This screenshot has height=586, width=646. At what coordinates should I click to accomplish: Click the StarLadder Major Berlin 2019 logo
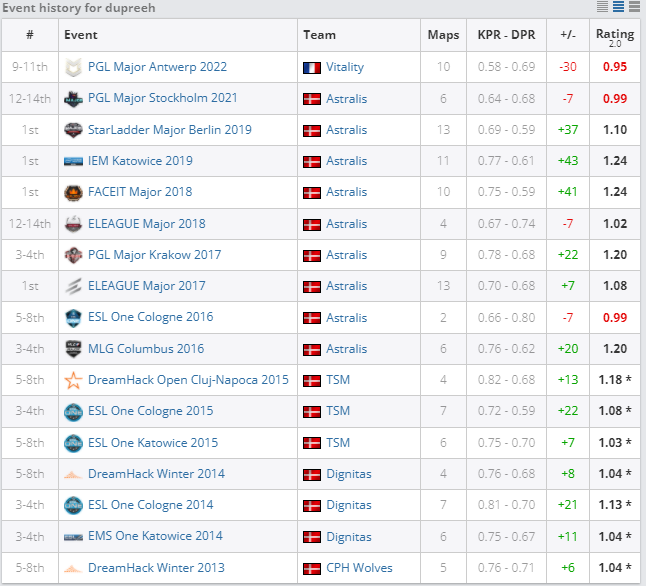pos(73,130)
